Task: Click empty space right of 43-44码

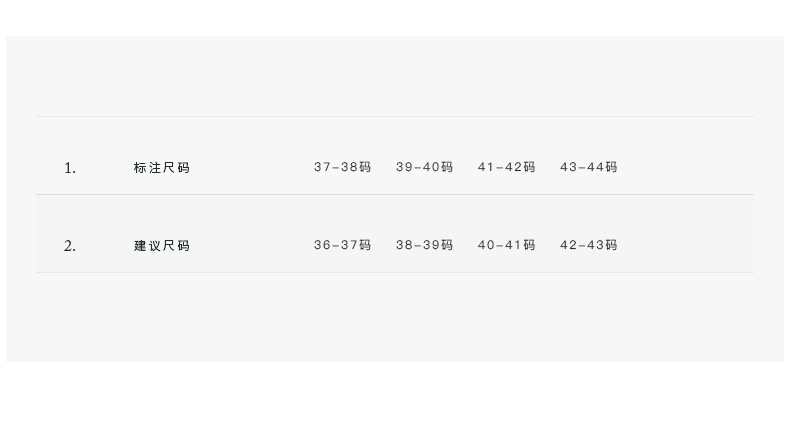Action: click(x=690, y=167)
